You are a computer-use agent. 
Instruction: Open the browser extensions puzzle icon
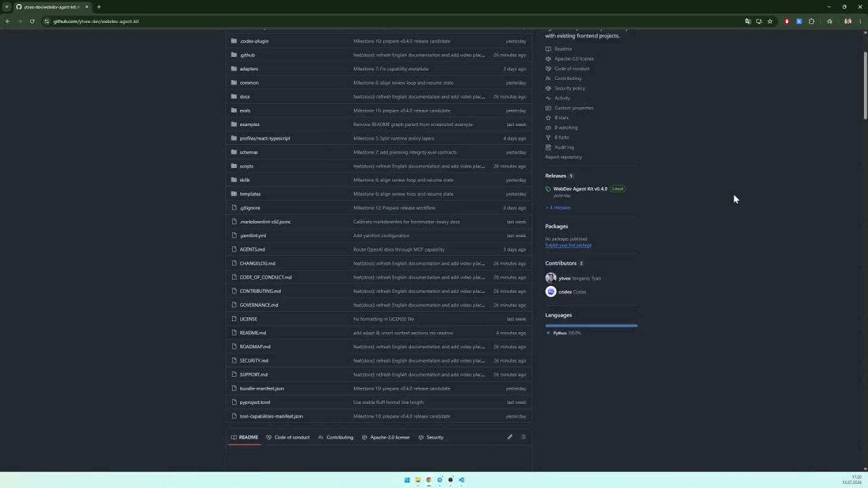(x=811, y=21)
